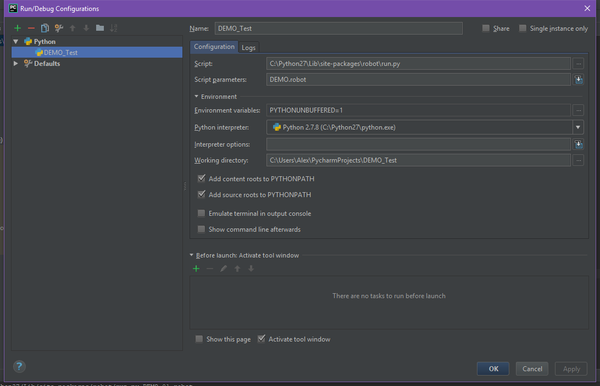600x386 pixels.
Task: Move before launch task up arrow
Action: (x=237, y=269)
